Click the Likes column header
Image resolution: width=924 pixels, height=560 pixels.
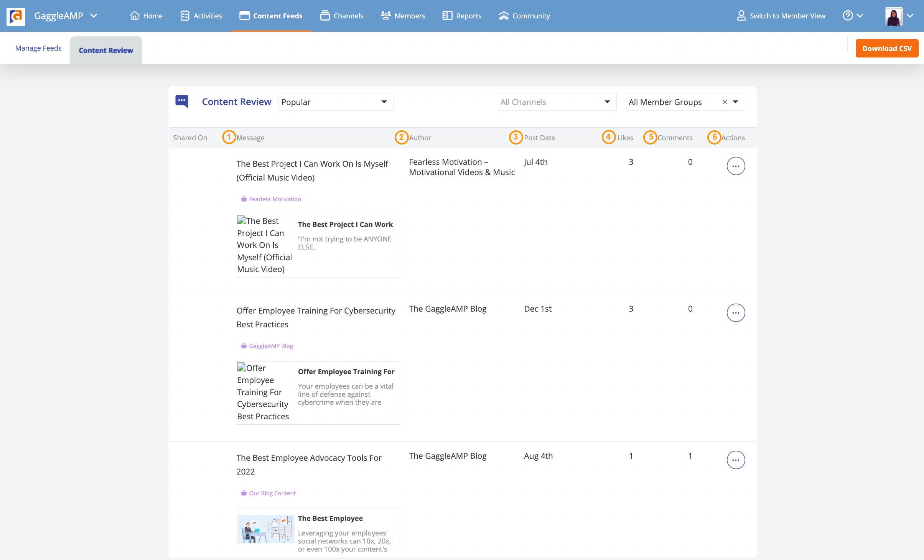[625, 138]
